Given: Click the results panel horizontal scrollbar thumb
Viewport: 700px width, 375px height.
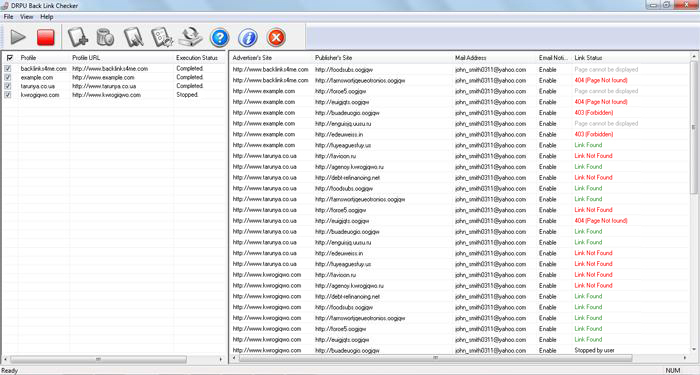Looking at the screenshot, I should (x=435, y=358).
